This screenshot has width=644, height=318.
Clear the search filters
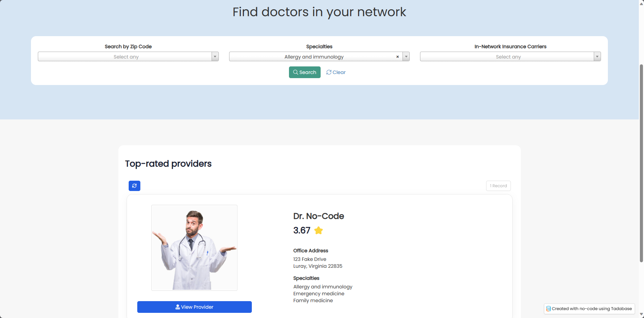336,72
